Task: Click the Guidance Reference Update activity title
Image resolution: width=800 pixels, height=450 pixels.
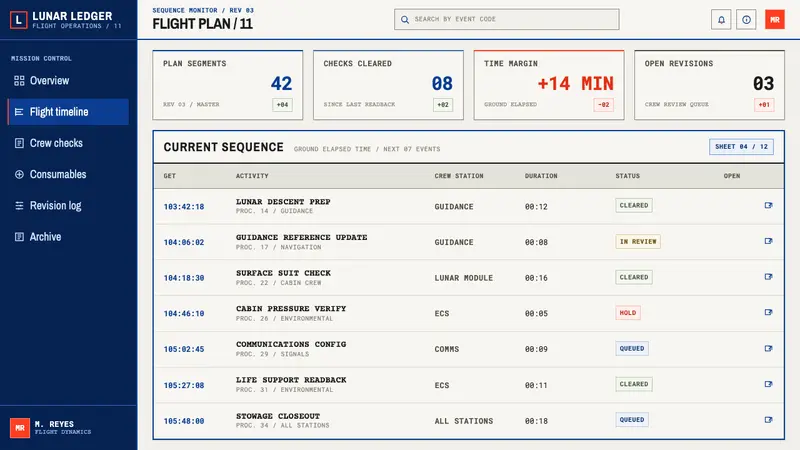Action: [x=302, y=237]
